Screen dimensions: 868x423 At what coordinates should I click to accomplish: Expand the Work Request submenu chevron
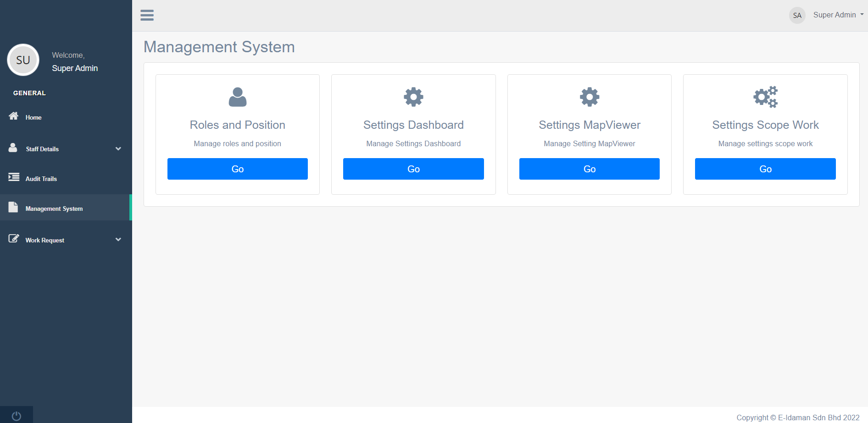tap(118, 239)
